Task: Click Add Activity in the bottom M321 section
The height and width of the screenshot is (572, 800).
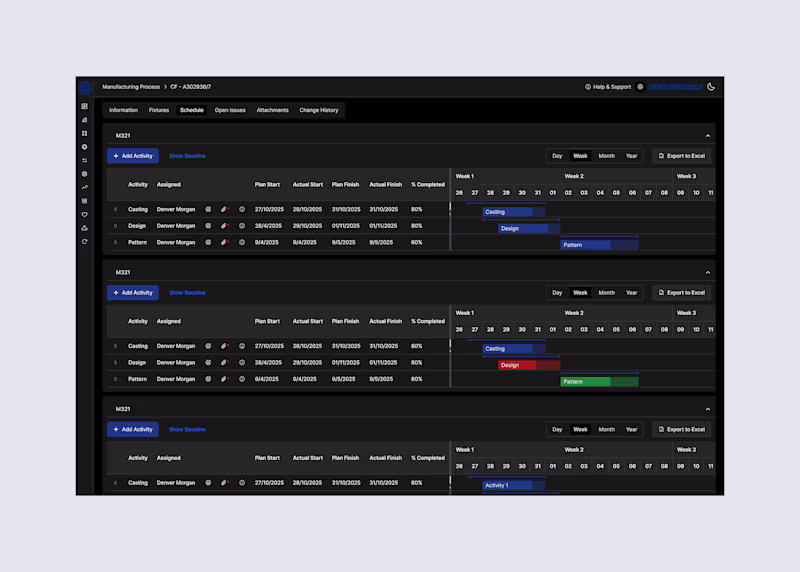Action: tap(133, 430)
